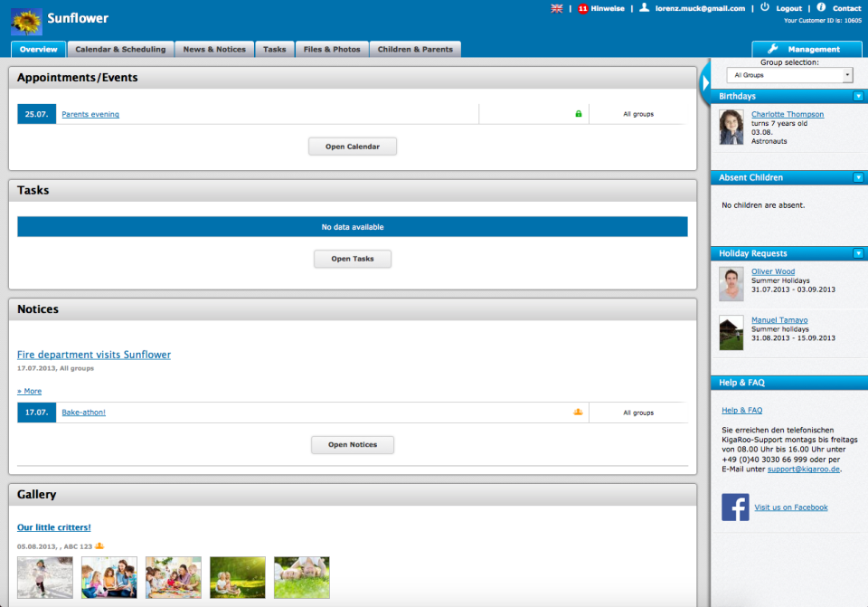Open the children sitting in meadow thumbnail
Image resolution: width=868 pixels, height=607 pixels.
point(238,578)
